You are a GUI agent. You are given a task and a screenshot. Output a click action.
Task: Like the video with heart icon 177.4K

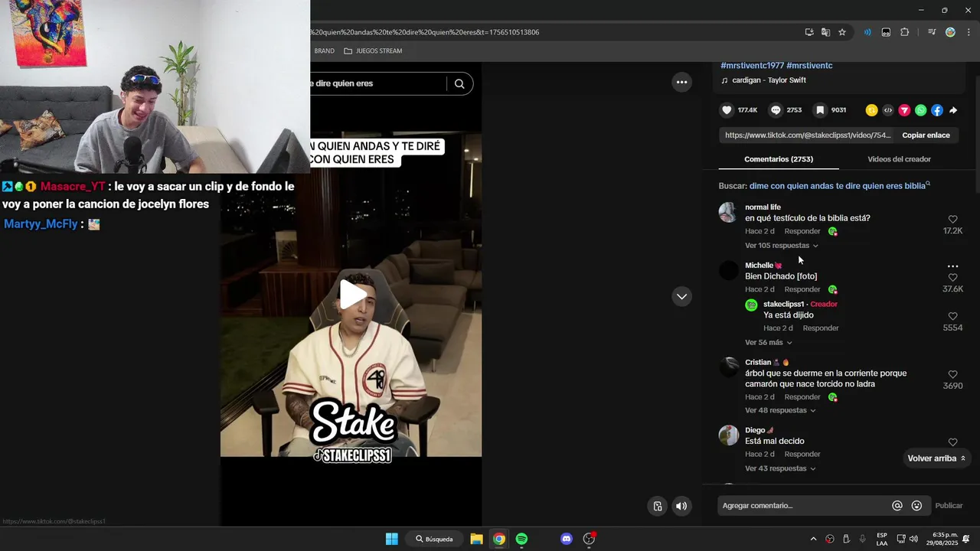pos(727,110)
